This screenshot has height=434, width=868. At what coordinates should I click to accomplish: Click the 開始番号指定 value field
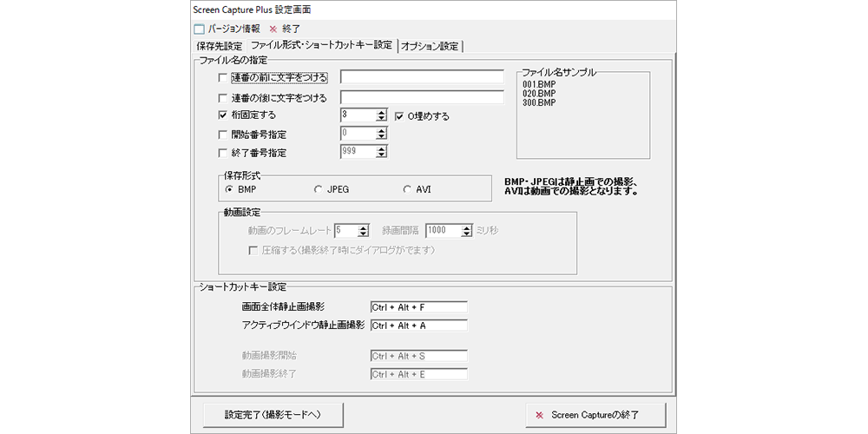click(358, 134)
